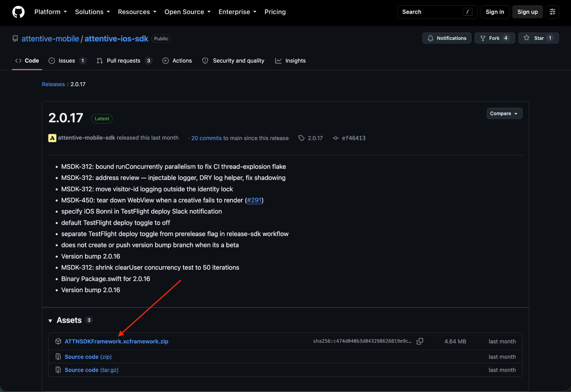The width and height of the screenshot is (571, 392).
Task: Click the attentive-mobile-sdk avatar icon
Action: (52, 138)
